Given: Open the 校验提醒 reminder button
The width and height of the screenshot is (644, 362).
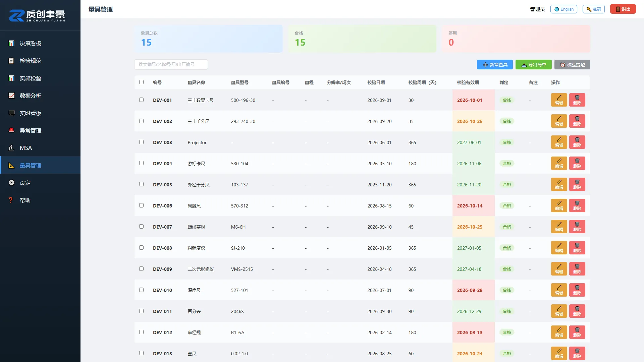Looking at the screenshot, I should 572,65.
